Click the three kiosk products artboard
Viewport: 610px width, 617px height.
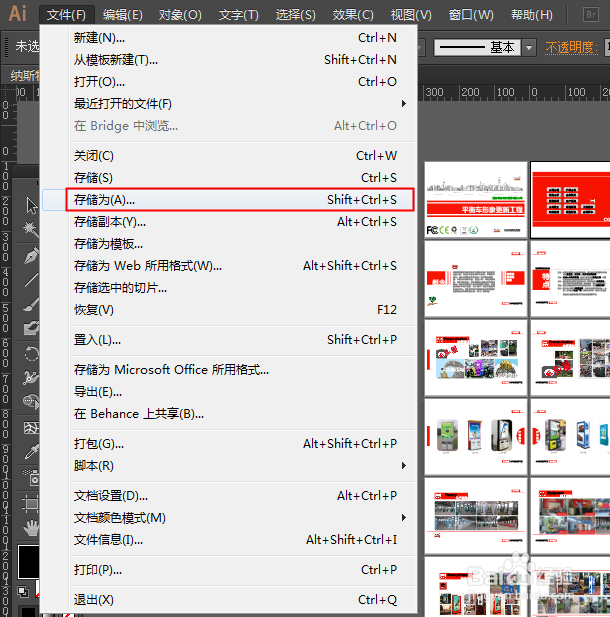[x=476, y=437]
